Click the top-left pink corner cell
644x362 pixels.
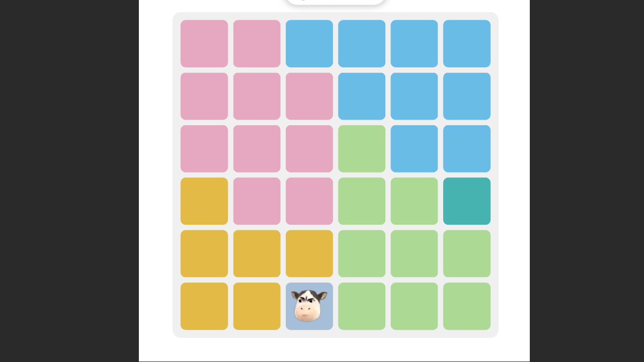[204, 44]
